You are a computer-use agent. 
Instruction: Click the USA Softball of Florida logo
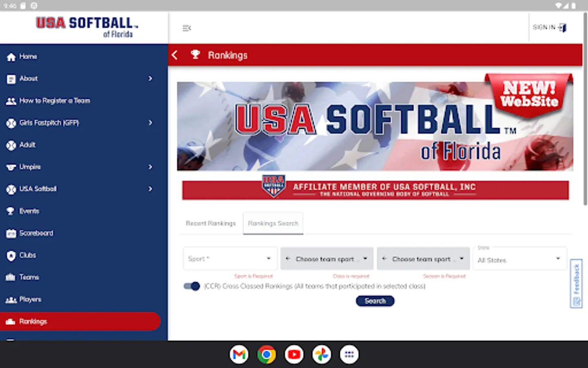point(87,27)
